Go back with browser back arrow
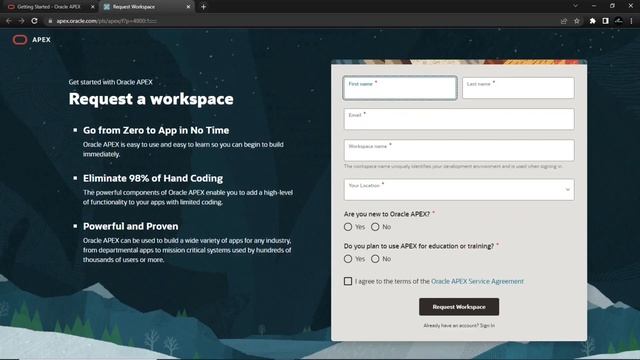The image size is (640, 360). point(9,21)
